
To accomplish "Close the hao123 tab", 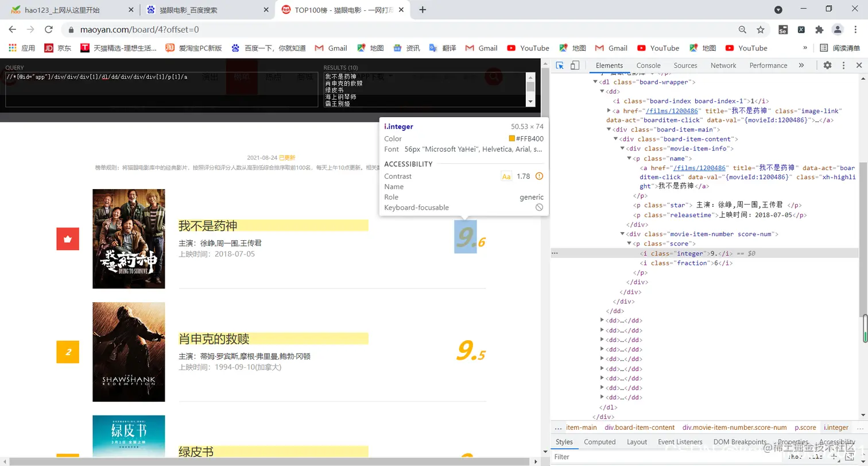I will coord(130,10).
